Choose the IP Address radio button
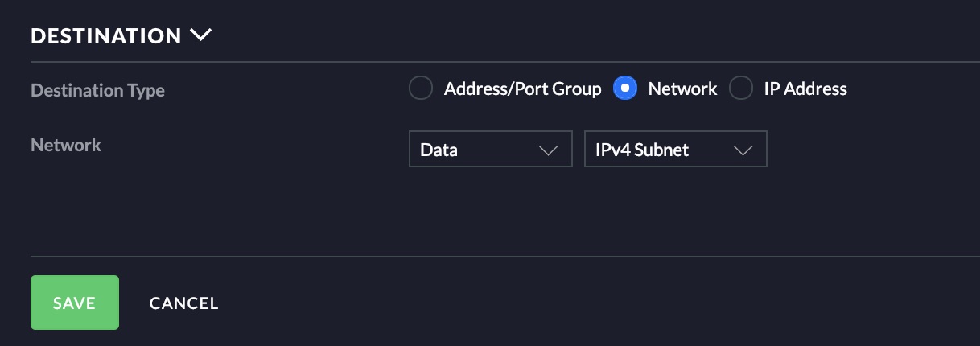The image size is (980, 346). tap(741, 89)
